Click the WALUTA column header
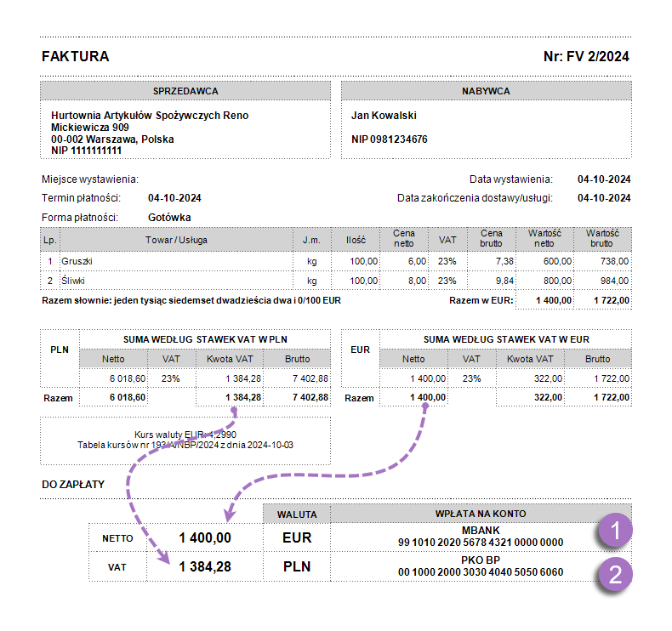This screenshot has height=631, width=672. 297,514
